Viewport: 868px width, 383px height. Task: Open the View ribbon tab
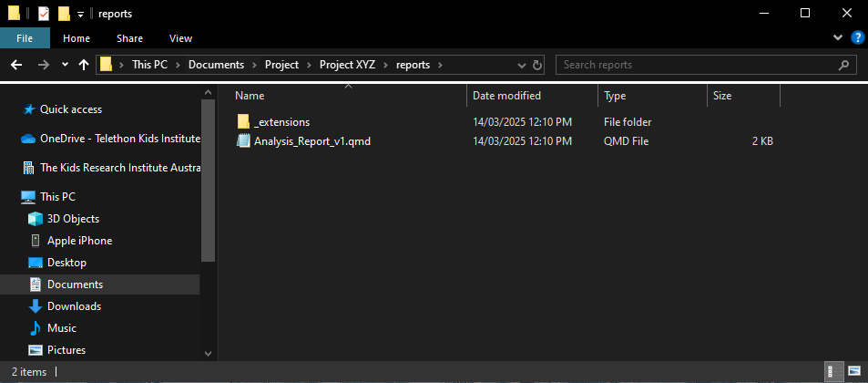(x=180, y=38)
